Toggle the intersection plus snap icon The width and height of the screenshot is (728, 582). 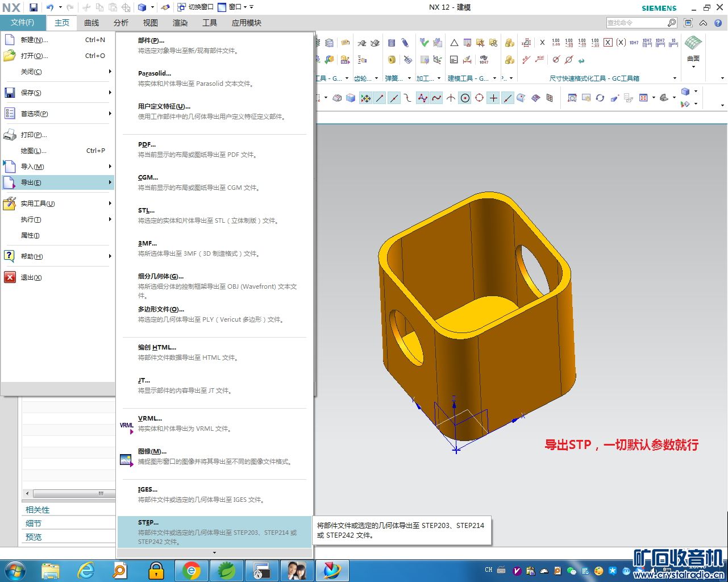(493, 98)
